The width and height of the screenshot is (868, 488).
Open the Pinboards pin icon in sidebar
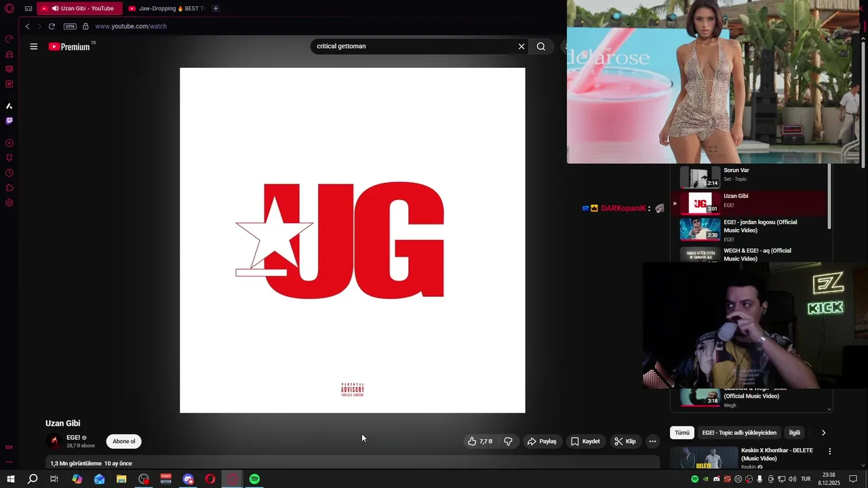tap(9, 158)
